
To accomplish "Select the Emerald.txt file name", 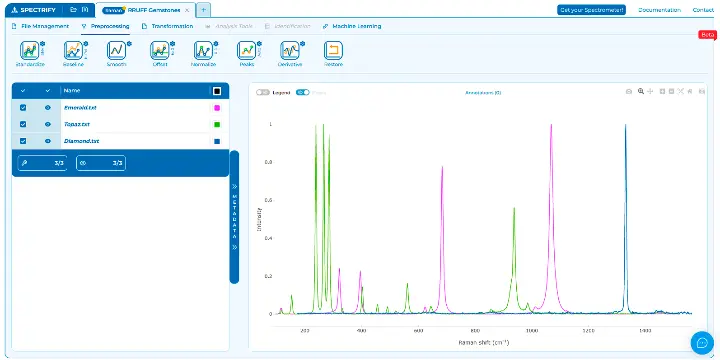I will point(80,108).
